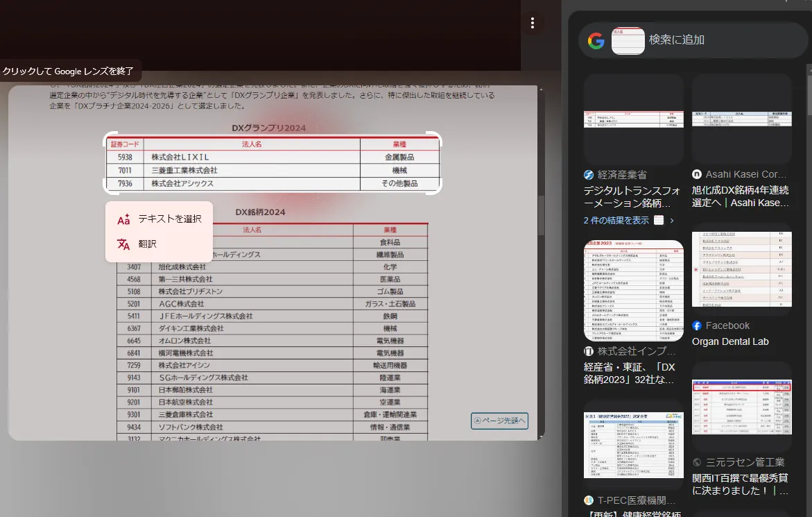Click 2 件の結果を表示 link
The image size is (812, 517).
pos(616,220)
